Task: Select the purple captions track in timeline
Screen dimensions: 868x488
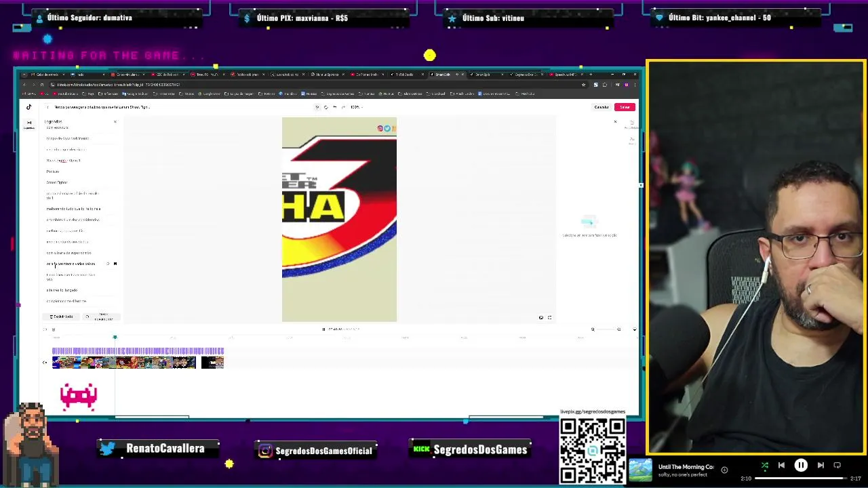Action: [138, 351]
